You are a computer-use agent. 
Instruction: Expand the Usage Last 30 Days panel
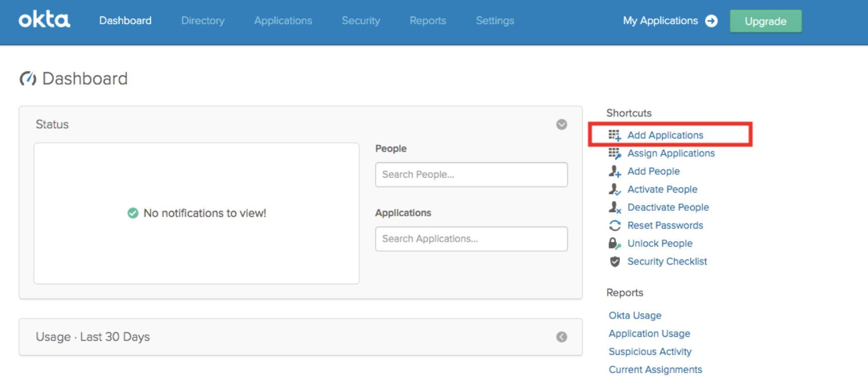click(x=561, y=337)
